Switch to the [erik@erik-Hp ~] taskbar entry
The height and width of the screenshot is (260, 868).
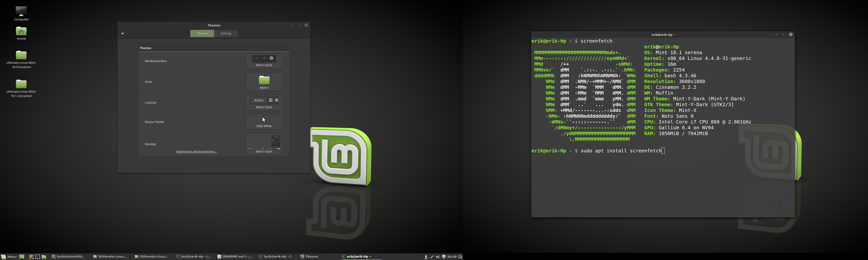coord(276,257)
